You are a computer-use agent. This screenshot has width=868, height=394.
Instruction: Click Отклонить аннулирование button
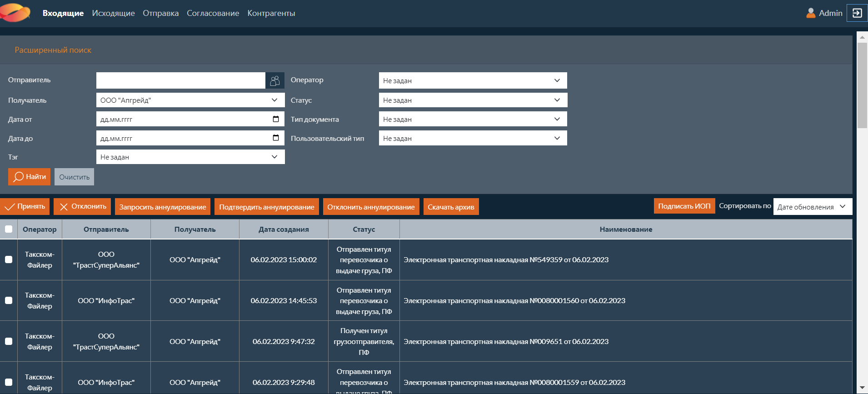click(x=371, y=206)
